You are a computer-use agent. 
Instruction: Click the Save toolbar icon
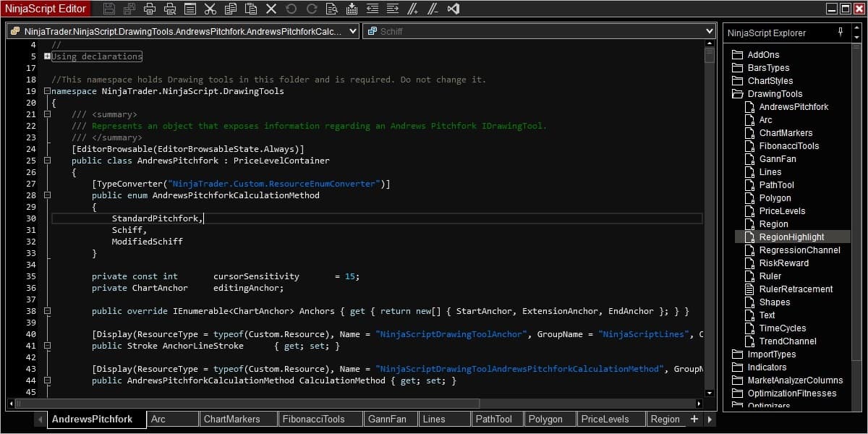[109, 9]
